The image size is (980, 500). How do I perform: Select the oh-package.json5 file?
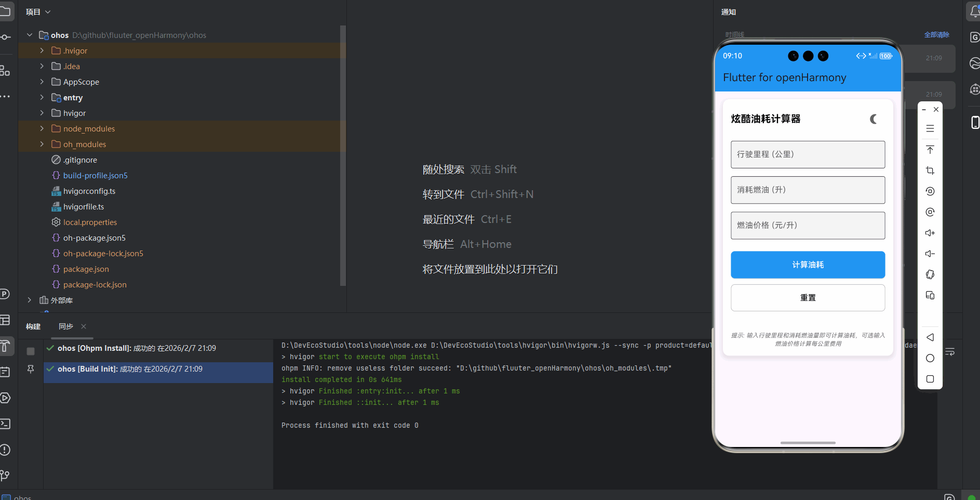pyautogui.click(x=94, y=238)
